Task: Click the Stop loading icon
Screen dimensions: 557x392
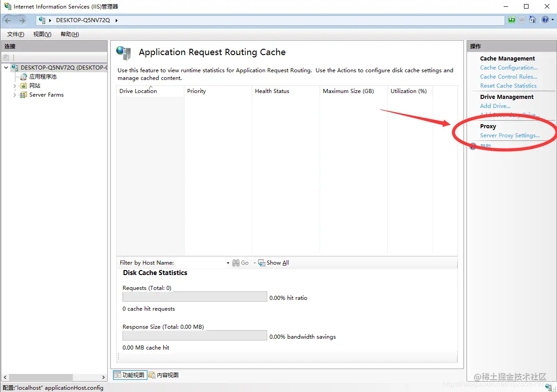Action: pyautogui.click(x=522, y=20)
